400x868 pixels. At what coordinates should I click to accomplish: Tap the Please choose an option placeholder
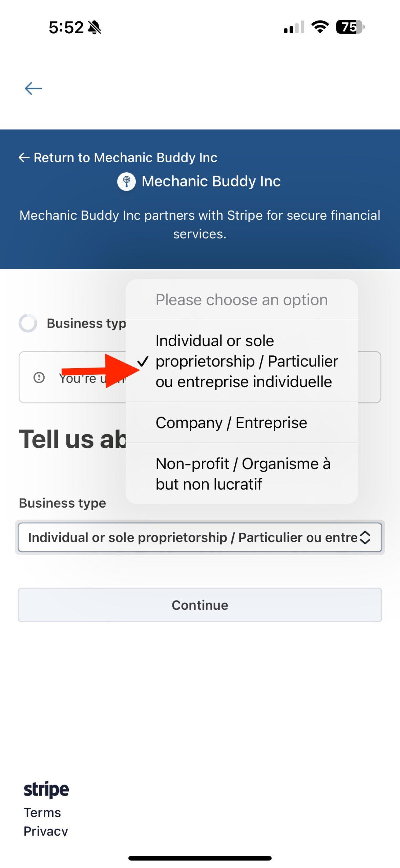241,300
